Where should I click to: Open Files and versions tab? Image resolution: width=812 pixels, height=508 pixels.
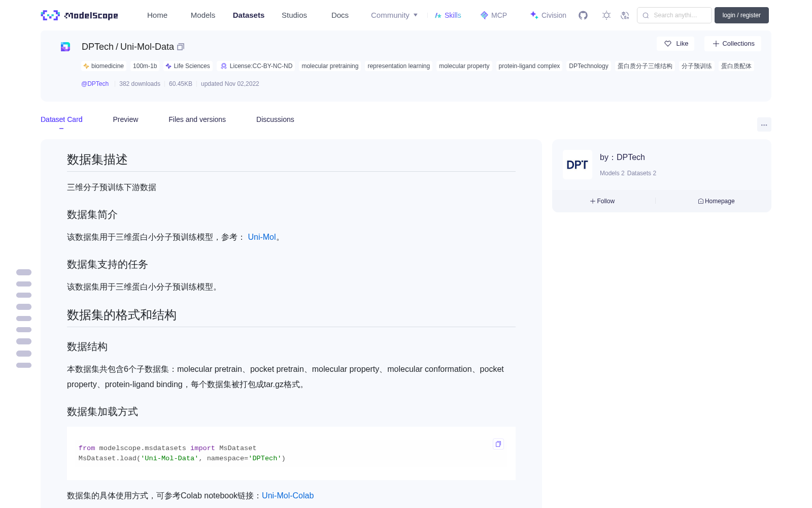tap(197, 119)
